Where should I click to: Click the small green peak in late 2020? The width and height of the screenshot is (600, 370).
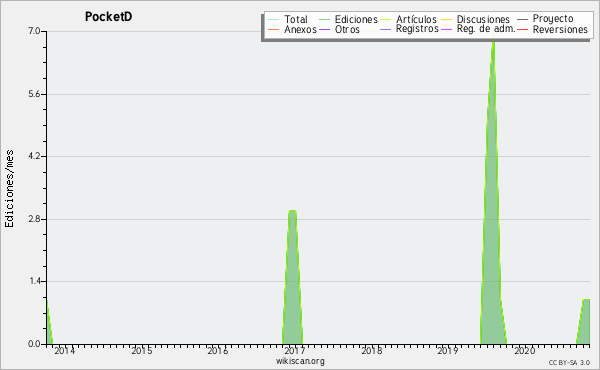click(584, 321)
